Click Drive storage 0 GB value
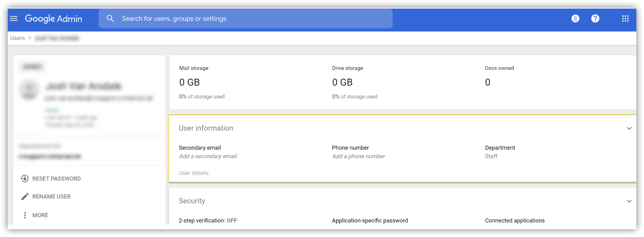This screenshot has height=237, width=644. tap(342, 82)
